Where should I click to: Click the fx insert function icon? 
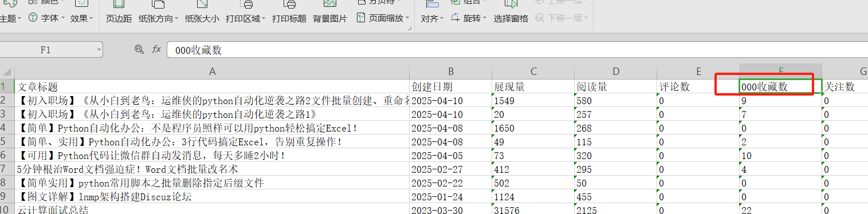click(156, 50)
